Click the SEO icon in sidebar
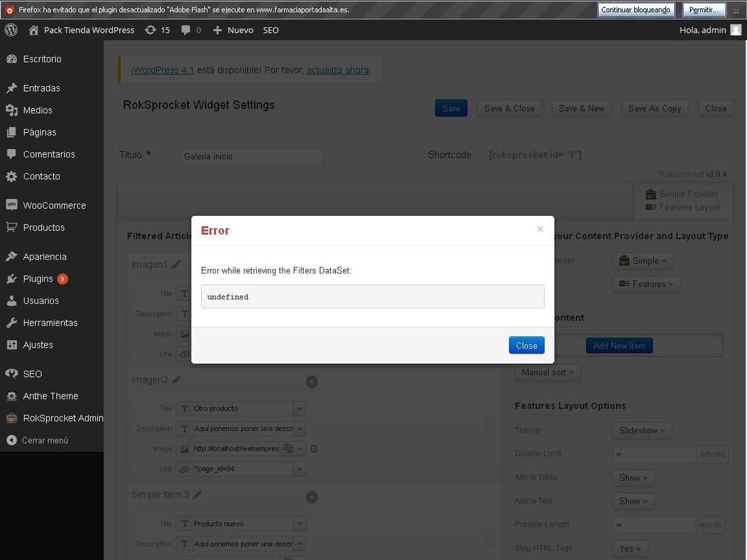The height and width of the screenshot is (560, 747). [12, 374]
